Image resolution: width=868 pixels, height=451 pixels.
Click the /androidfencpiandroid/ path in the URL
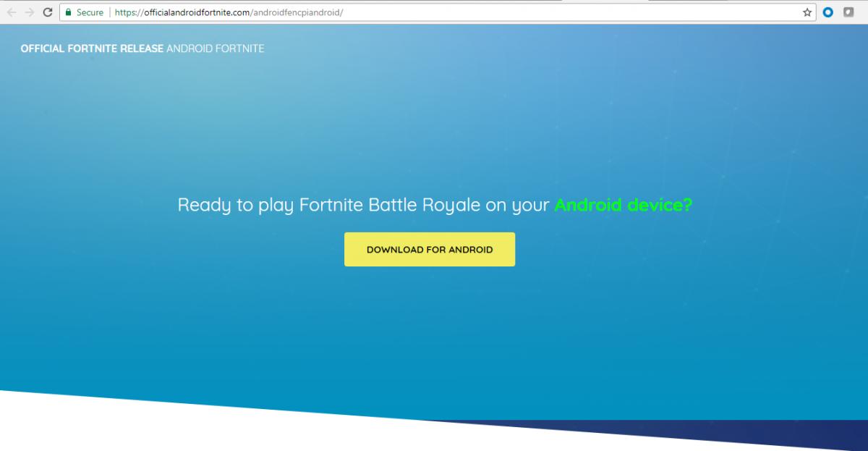pyautogui.click(x=297, y=12)
